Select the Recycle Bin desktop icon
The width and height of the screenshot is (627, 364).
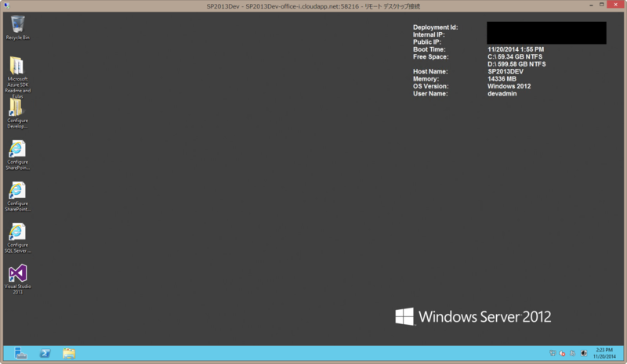click(x=17, y=27)
